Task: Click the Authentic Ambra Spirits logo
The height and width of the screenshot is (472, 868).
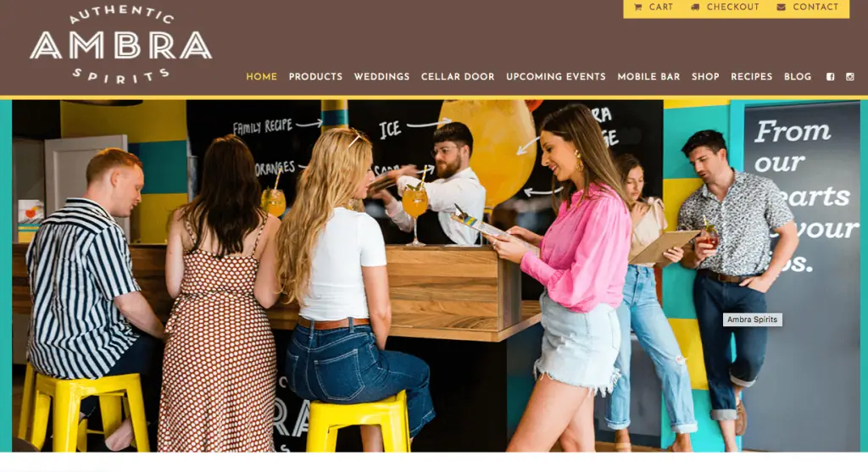Action: coord(120,46)
